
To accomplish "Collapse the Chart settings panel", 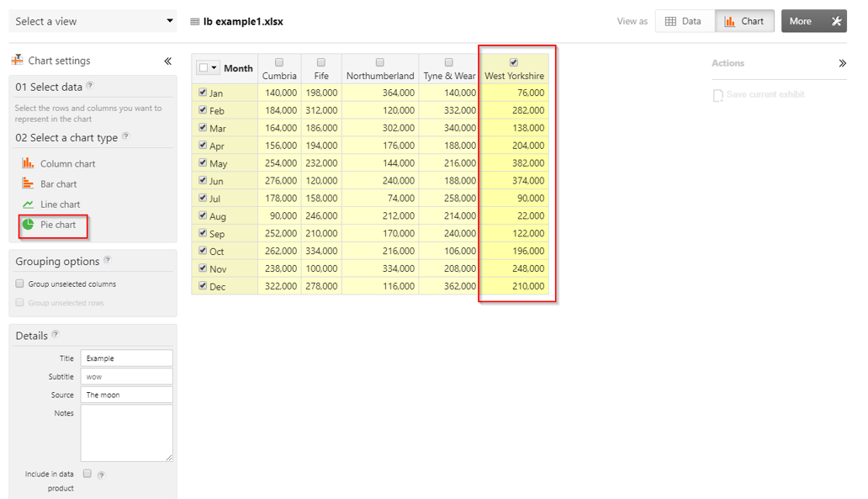I will click(167, 61).
